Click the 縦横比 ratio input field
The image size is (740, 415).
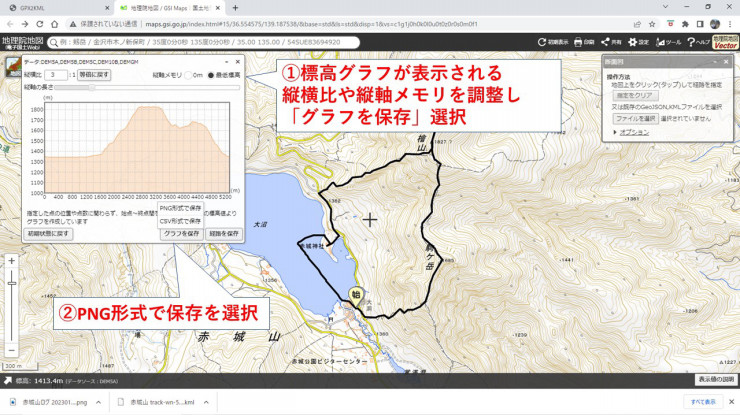[56, 75]
